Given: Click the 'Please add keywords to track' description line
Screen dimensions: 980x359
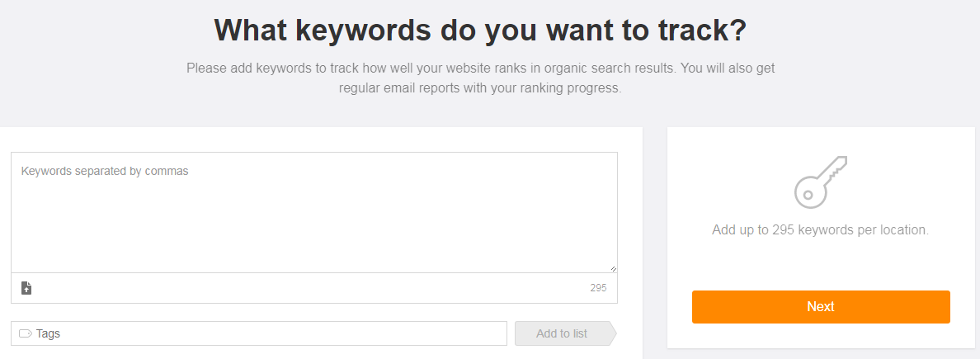Looking at the screenshot, I should (480, 68).
